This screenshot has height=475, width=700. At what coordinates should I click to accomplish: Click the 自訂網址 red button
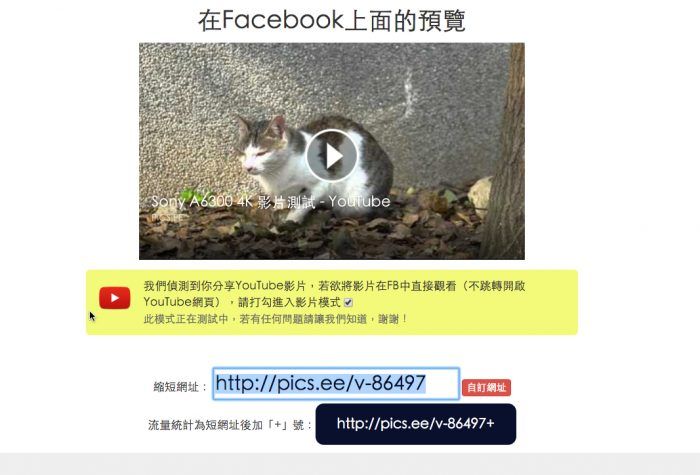pos(486,387)
